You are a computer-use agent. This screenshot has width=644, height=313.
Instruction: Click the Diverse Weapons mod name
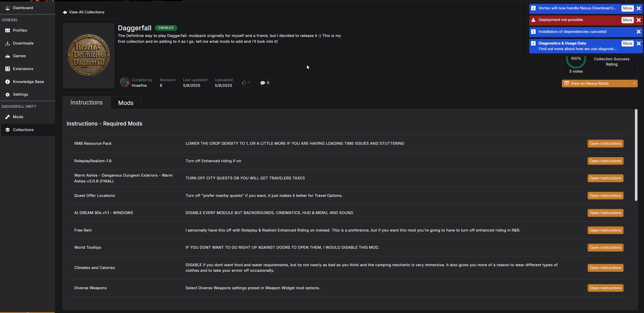[90, 288]
